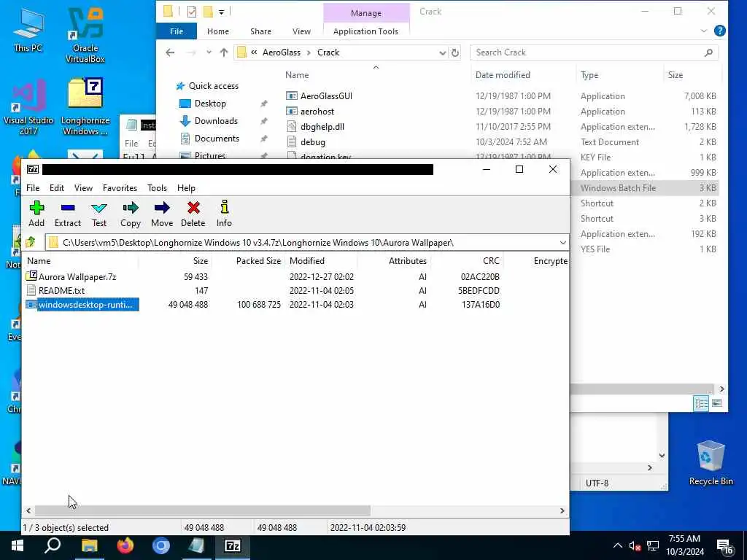747x560 pixels.
Task: Open the View menu in 7-Zip
Action: 83,188
